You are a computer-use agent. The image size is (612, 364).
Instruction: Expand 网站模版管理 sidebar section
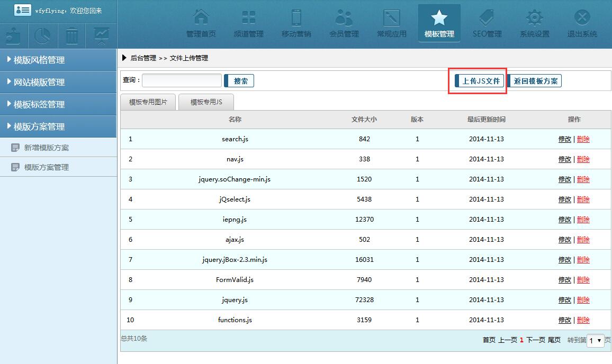pyautogui.click(x=58, y=82)
